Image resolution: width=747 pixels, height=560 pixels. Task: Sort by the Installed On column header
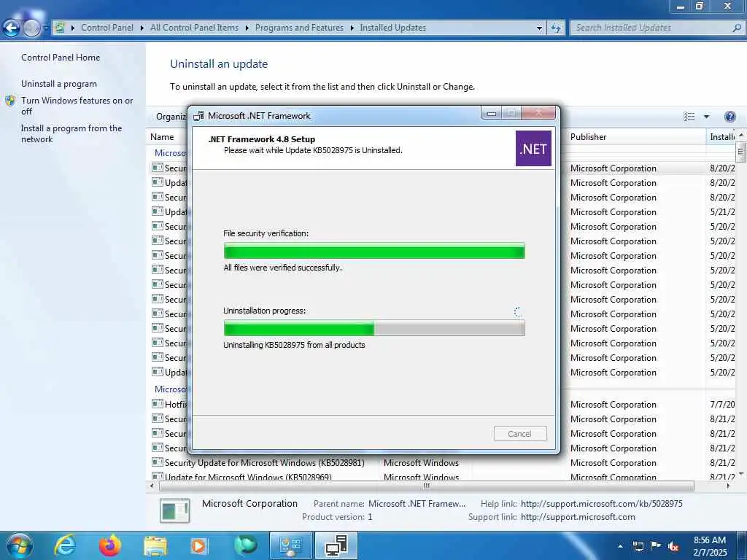(721, 136)
